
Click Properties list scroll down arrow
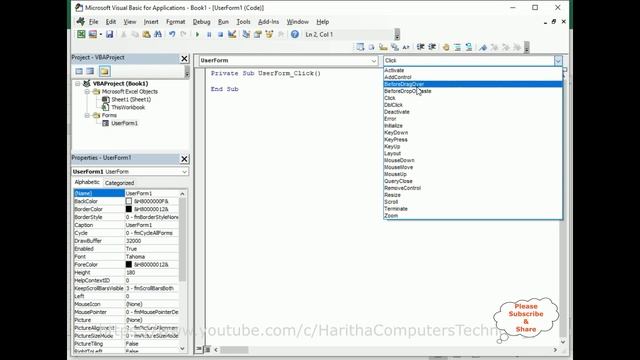coord(182,349)
